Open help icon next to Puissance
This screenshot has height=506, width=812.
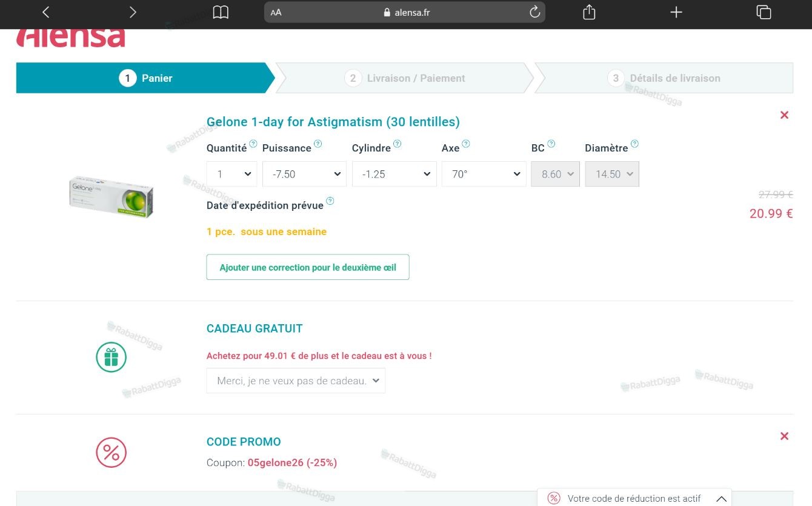pos(318,144)
